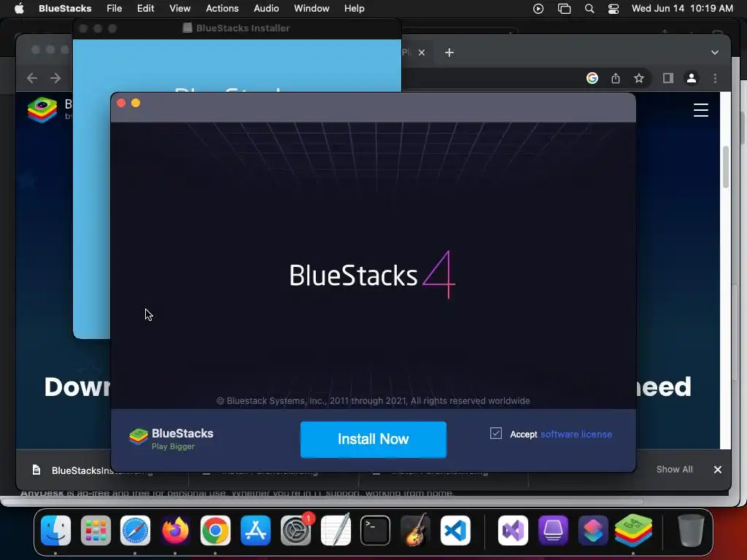Image resolution: width=747 pixels, height=560 pixels.
Task: Bookmark this page with the star icon
Action: click(639, 78)
